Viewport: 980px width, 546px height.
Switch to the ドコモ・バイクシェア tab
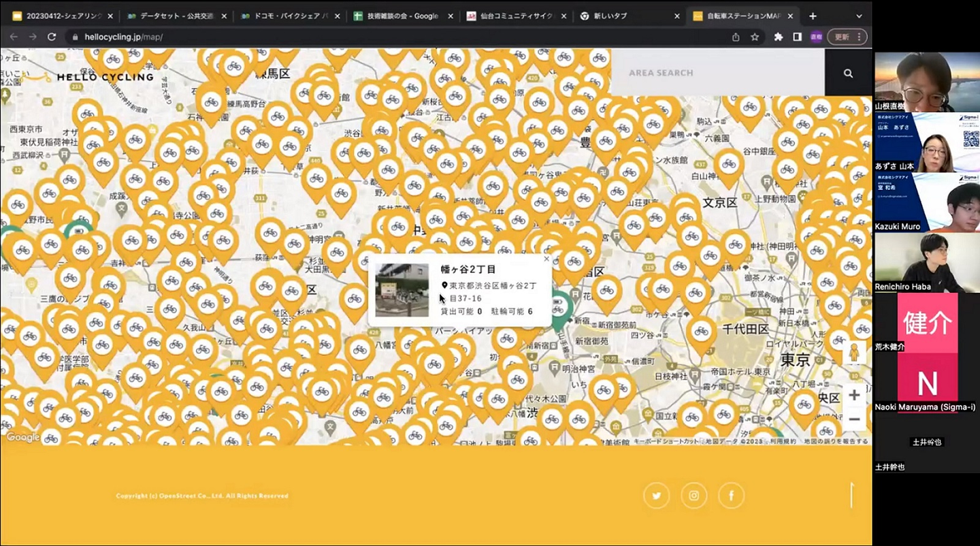pos(289,16)
